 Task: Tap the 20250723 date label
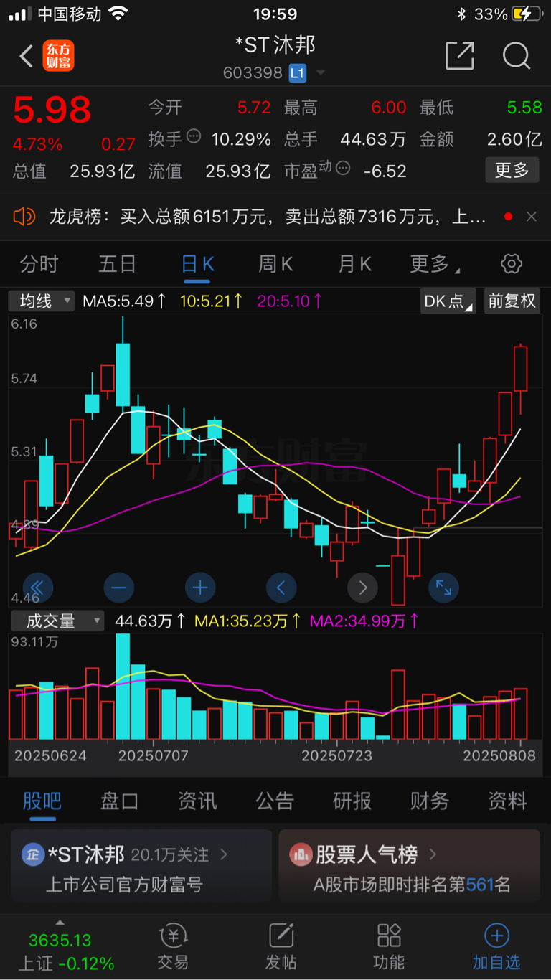coord(337,755)
